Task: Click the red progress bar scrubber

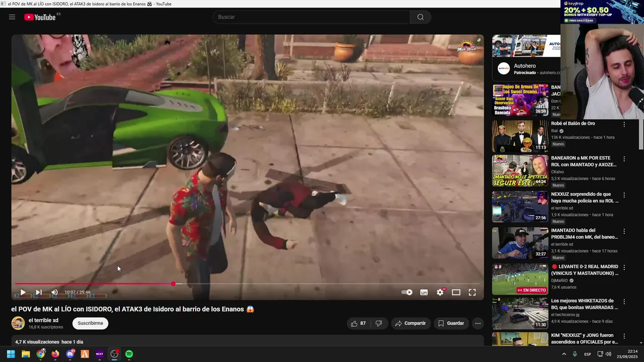Action: pyautogui.click(x=173, y=284)
